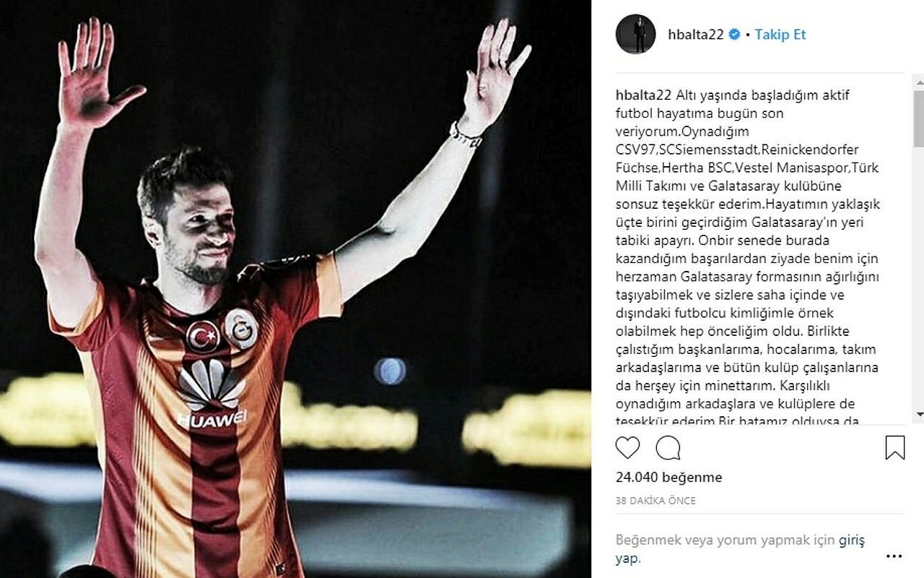Image resolution: width=924 pixels, height=578 pixels.
Task: Click the caption scrollbar thumb
Action: (x=918, y=118)
